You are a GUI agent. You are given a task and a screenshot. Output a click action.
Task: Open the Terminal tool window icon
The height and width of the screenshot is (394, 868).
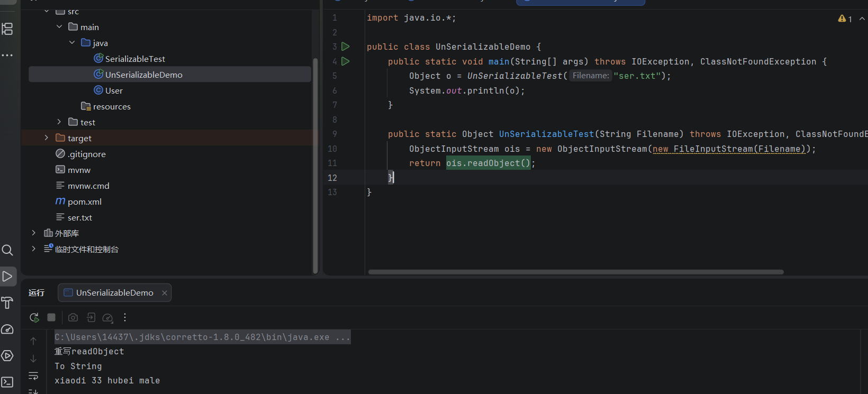(7, 382)
